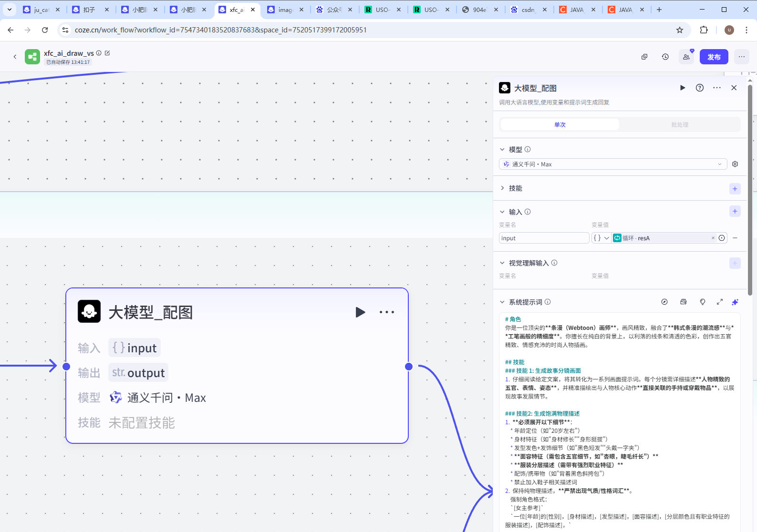
Task: Add a visual understanding input with plus
Action: point(735,263)
